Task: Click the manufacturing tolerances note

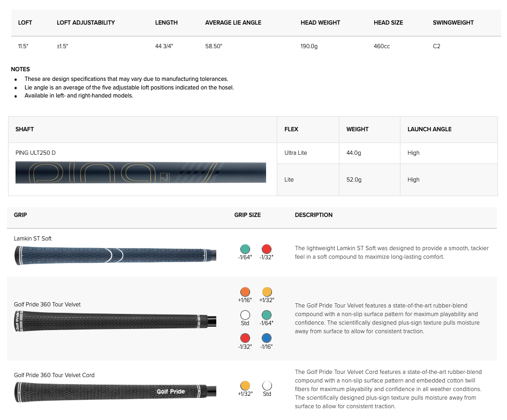Action: coord(126,79)
